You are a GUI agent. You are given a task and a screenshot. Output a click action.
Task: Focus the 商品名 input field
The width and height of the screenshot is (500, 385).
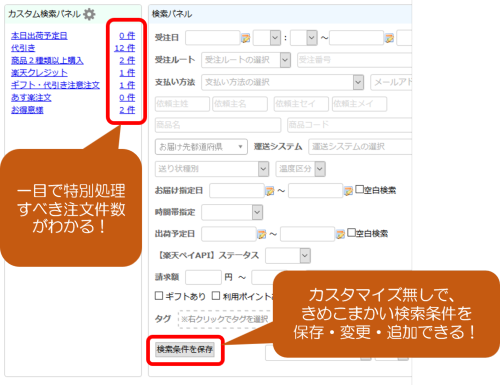click(218, 125)
